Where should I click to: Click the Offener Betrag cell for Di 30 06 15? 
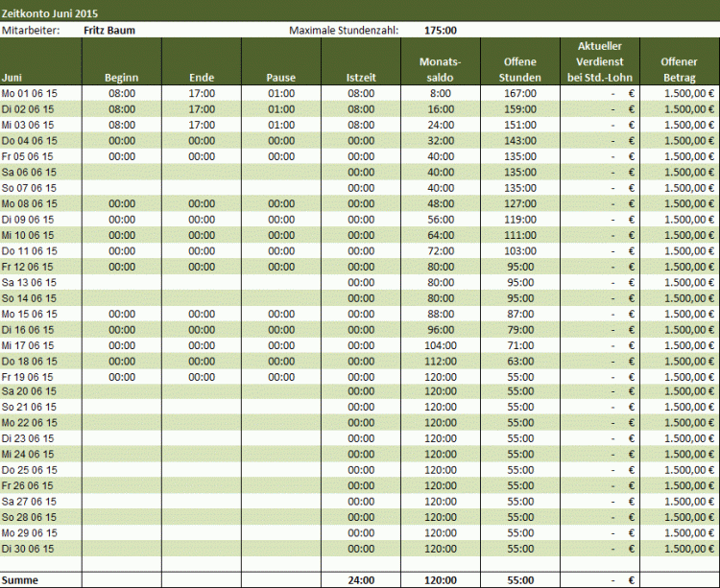pos(680,548)
